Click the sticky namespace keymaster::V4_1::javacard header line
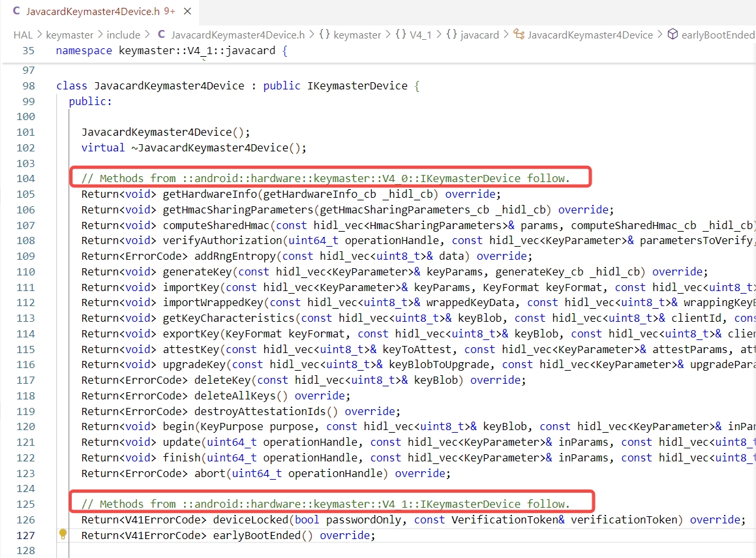The image size is (756, 558). [163, 50]
